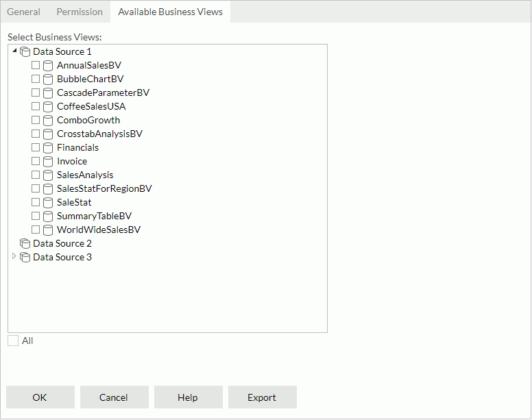Click the AnnualSalesBV cylinder icon
The image size is (532, 420).
click(x=48, y=66)
